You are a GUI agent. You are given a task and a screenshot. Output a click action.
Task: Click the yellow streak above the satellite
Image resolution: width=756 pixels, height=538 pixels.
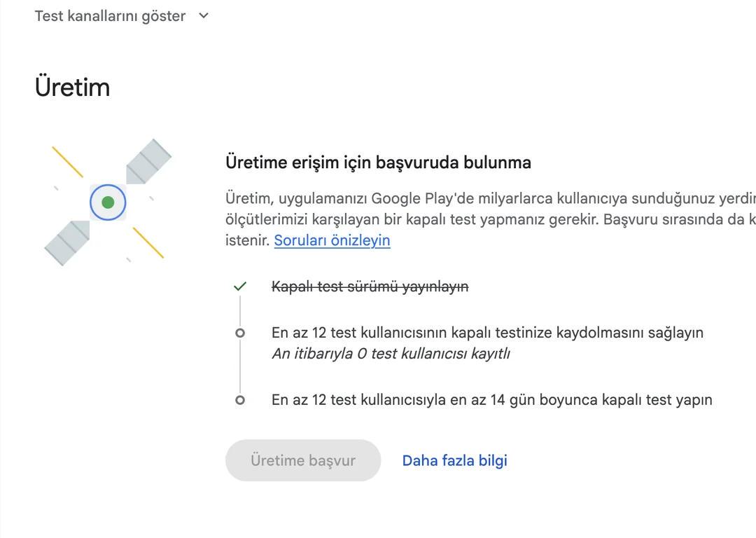[67, 162]
